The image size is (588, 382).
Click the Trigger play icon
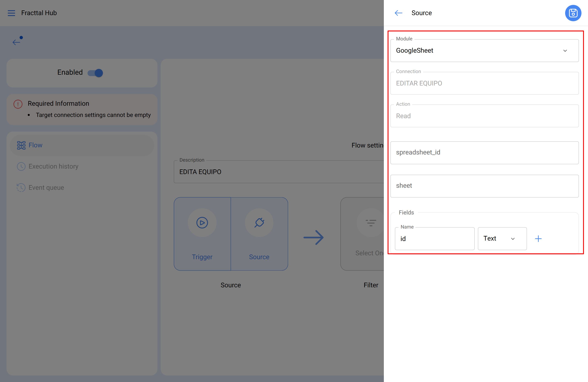pyautogui.click(x=202, y=222)
